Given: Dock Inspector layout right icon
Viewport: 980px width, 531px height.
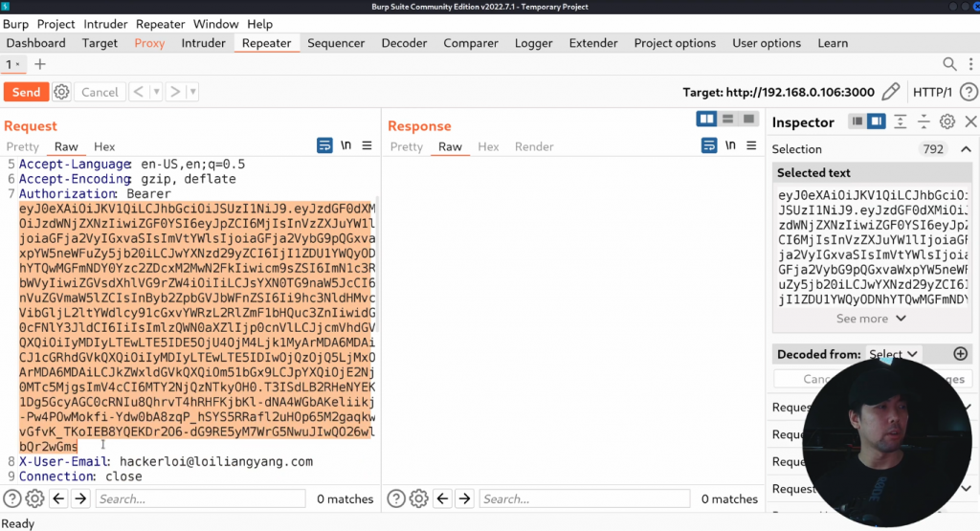Looking at the screenshot, I should [x=877, y=122].
